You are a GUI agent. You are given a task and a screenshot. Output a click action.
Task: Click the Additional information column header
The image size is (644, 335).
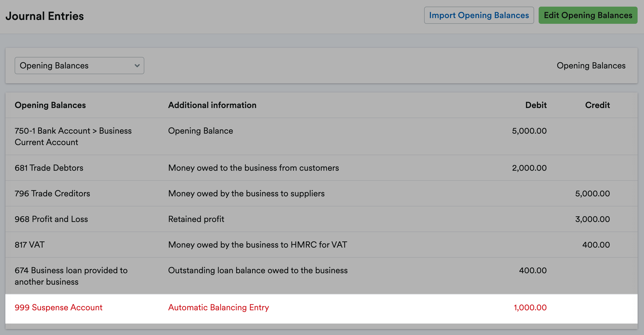[x=212, y=105]
